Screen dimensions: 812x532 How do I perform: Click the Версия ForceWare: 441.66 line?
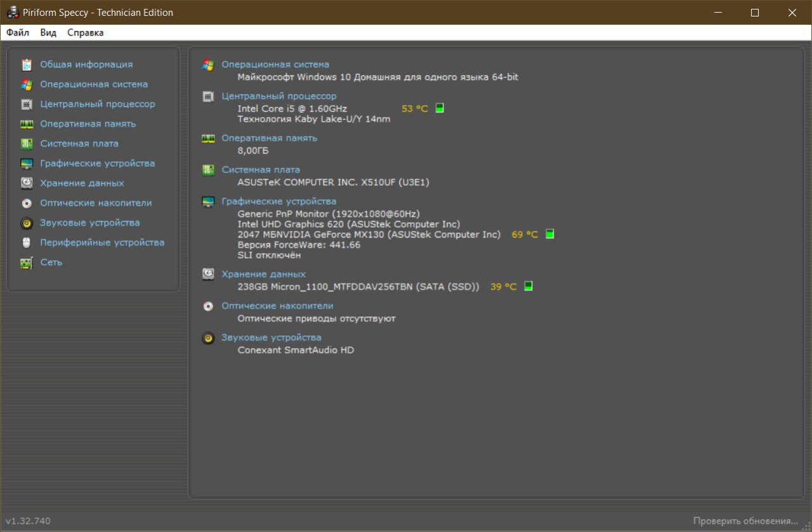[x=299, y=245]
